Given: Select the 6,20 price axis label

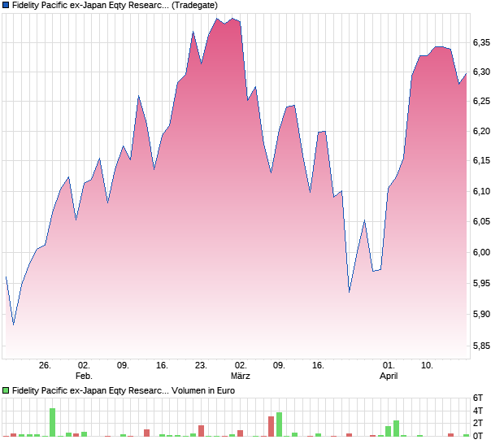Looking at the screenshot, I should pos(481,131).
